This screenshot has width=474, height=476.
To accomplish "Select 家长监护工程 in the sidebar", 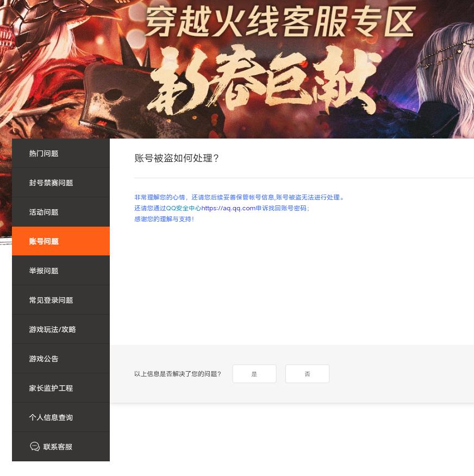I will pos(51,388).
